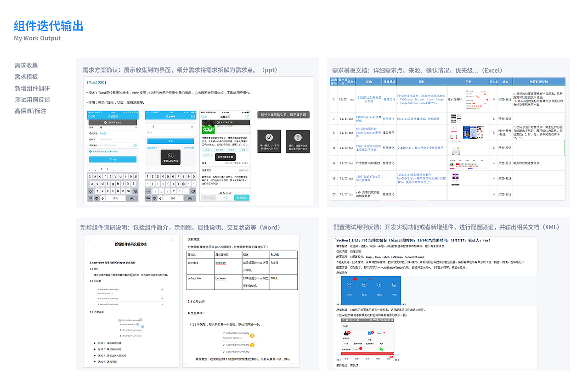
Task: Tap the back arrow in the first phone header
Action: (x=90, y=117)
